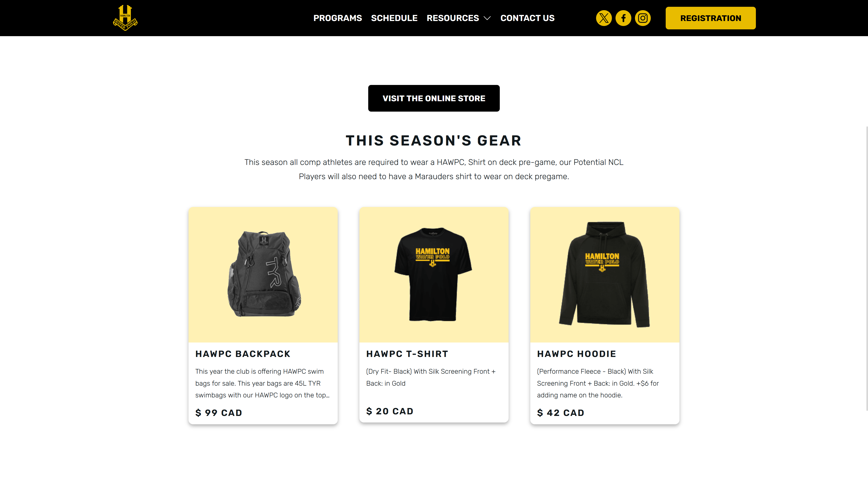Image resolution: width=868 pixels, height=488 pixels.
Task: Open the X (Twitter) social icon
Action: 604,18
